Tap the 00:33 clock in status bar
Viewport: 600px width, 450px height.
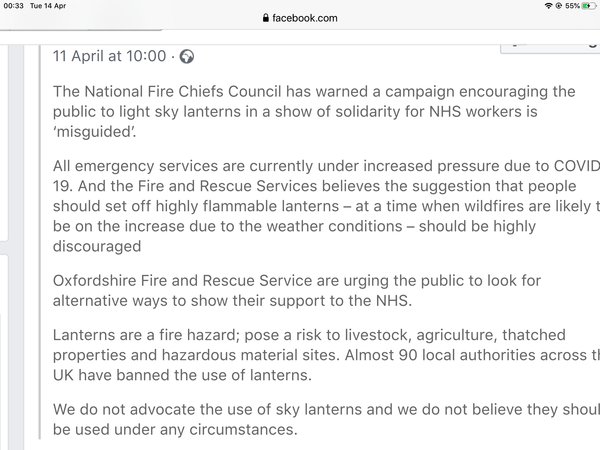13,6
